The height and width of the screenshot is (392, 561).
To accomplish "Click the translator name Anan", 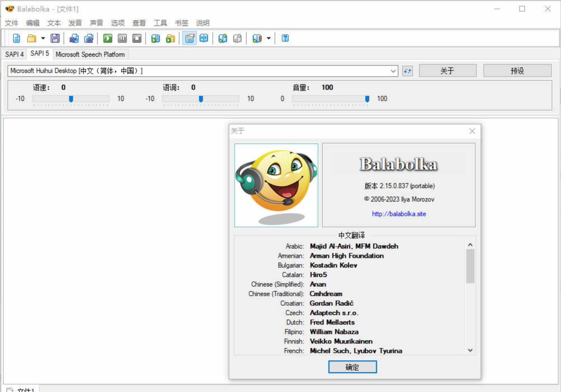I will (x=318, y=284).
